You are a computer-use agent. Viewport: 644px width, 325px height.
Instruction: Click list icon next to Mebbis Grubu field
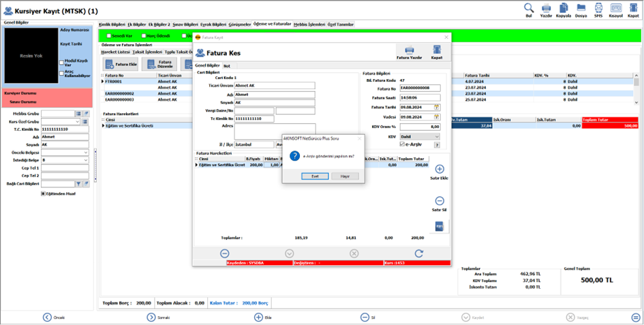(79, 114)
